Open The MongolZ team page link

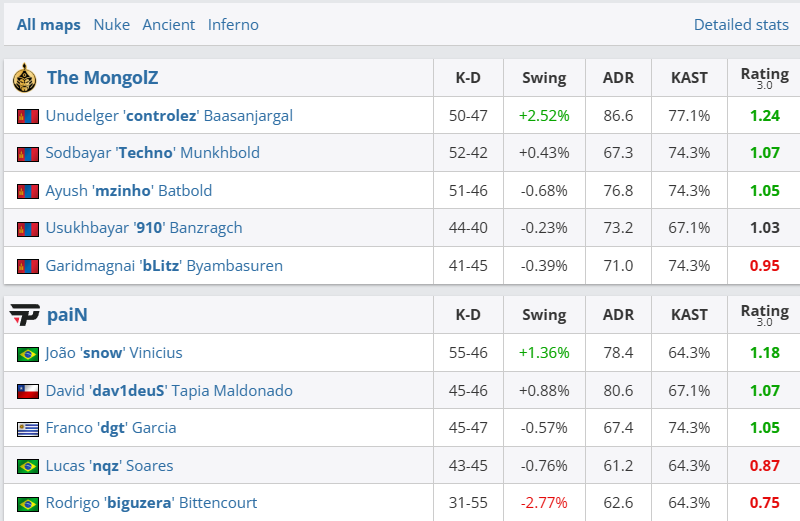click(102, 77)
